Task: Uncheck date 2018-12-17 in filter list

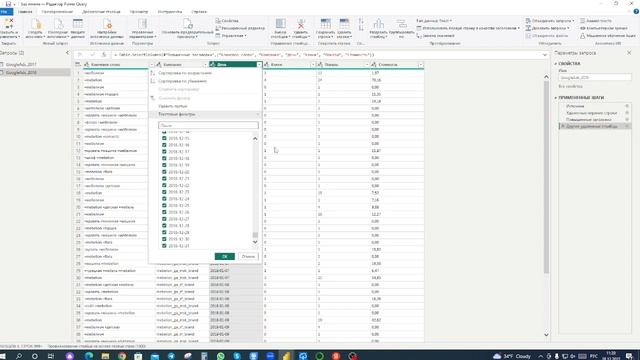Action: pyautogui.click(x=164, y=151)
